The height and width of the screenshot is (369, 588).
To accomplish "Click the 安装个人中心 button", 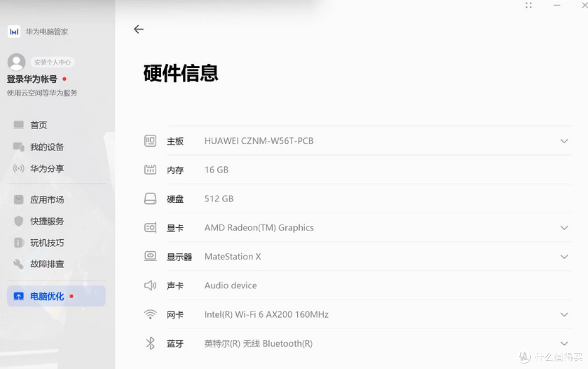I will pyautogui.click(x=52, y=62).
